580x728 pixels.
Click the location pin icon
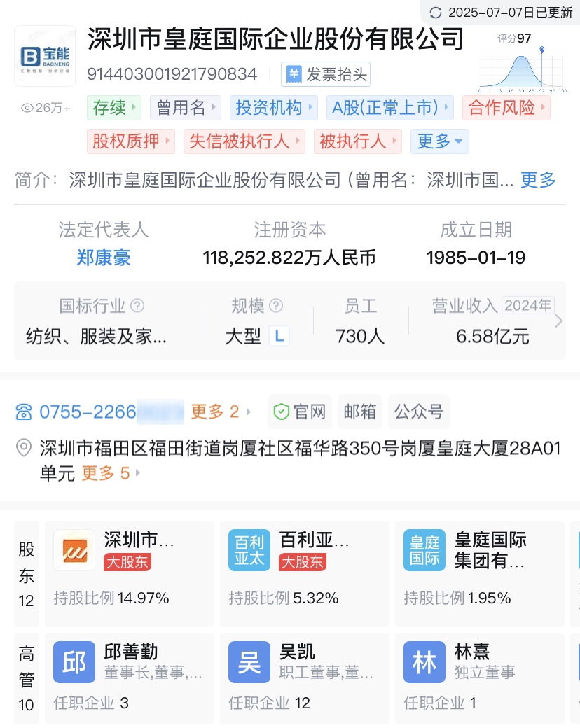click(24, 448)
